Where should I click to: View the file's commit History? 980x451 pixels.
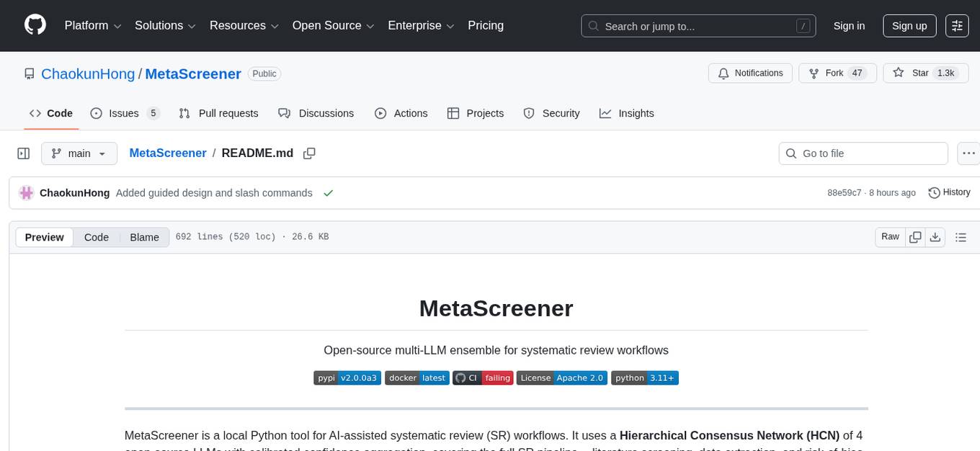pos(949,192)
